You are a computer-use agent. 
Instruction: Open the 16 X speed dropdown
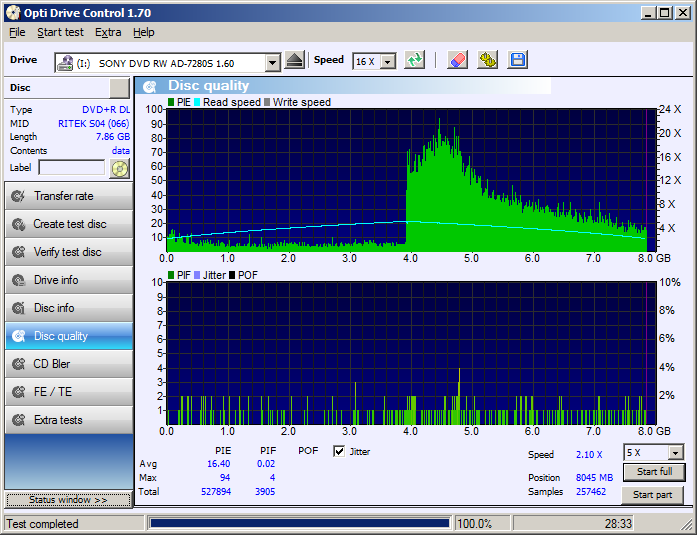[x=388, y=62]
